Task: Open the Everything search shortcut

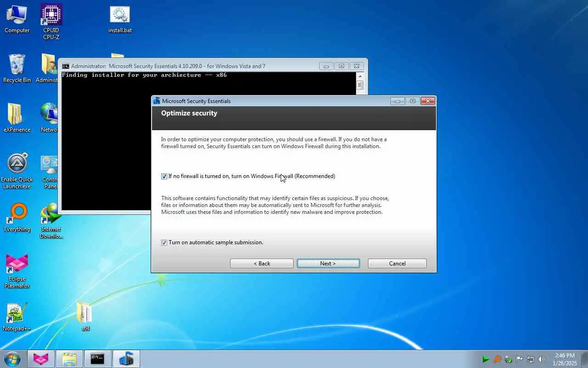Action: pos(17,218)
